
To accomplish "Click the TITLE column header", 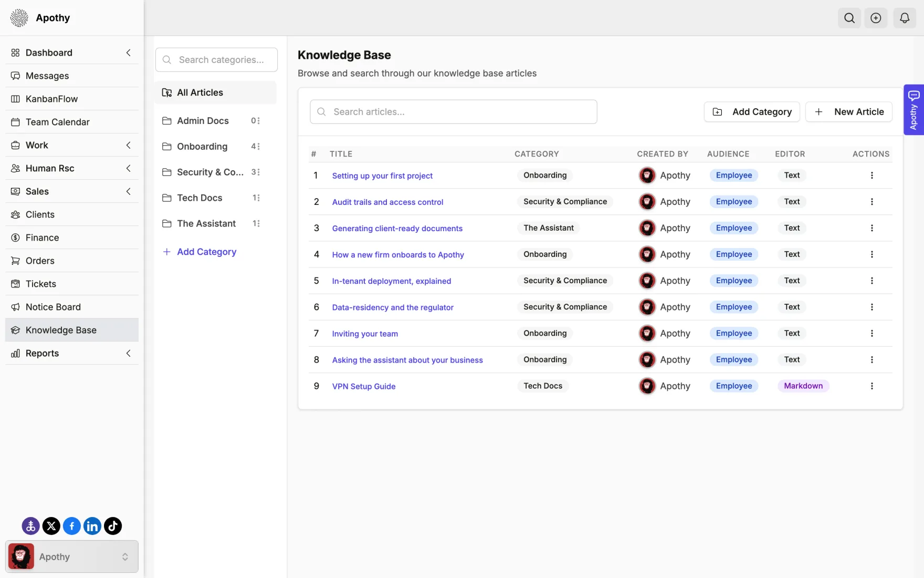I will [341, 154].
